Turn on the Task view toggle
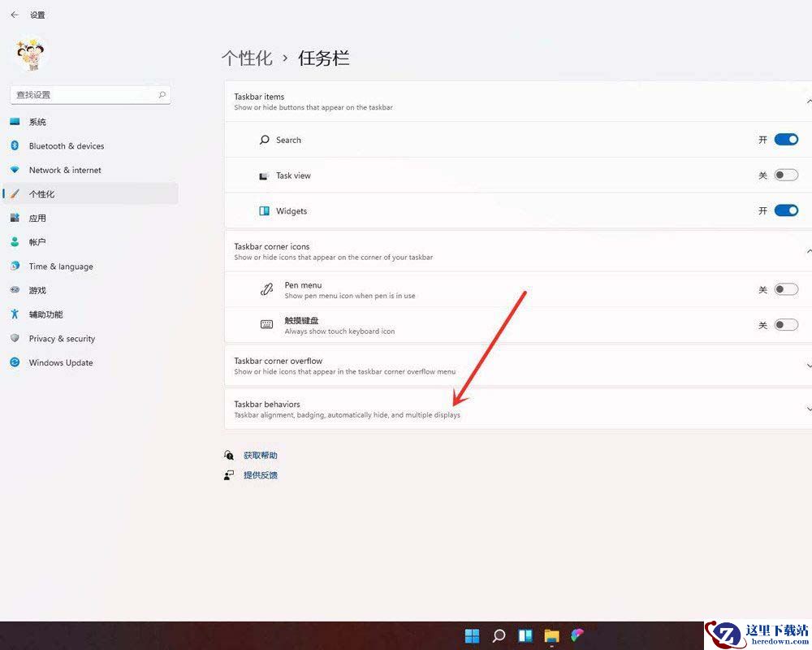 (x=786, y=175)
